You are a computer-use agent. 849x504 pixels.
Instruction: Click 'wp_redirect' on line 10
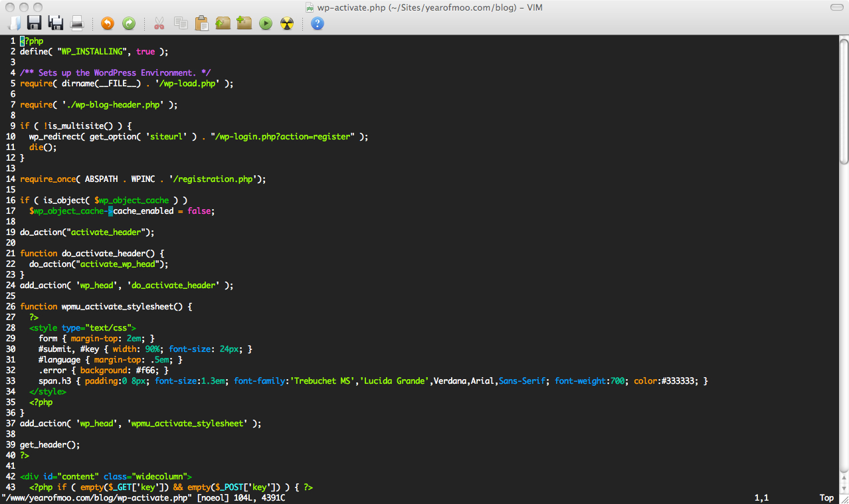[54, 136]
